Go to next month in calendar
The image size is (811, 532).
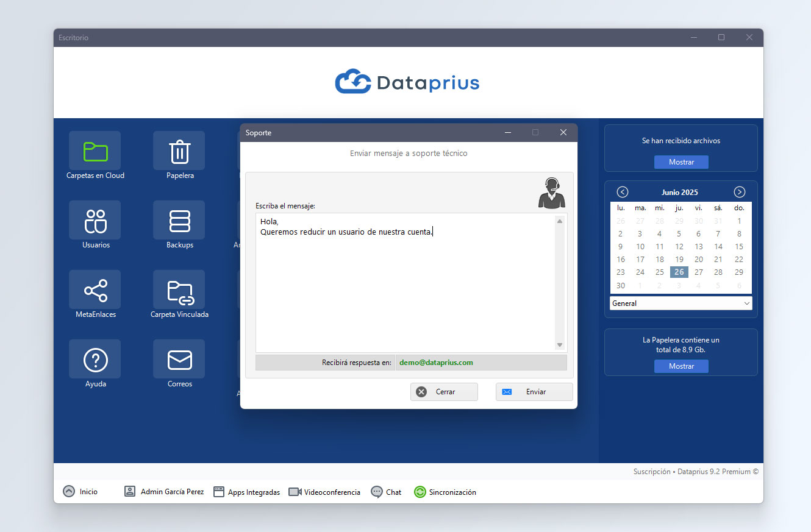click(x=740, y=192)
